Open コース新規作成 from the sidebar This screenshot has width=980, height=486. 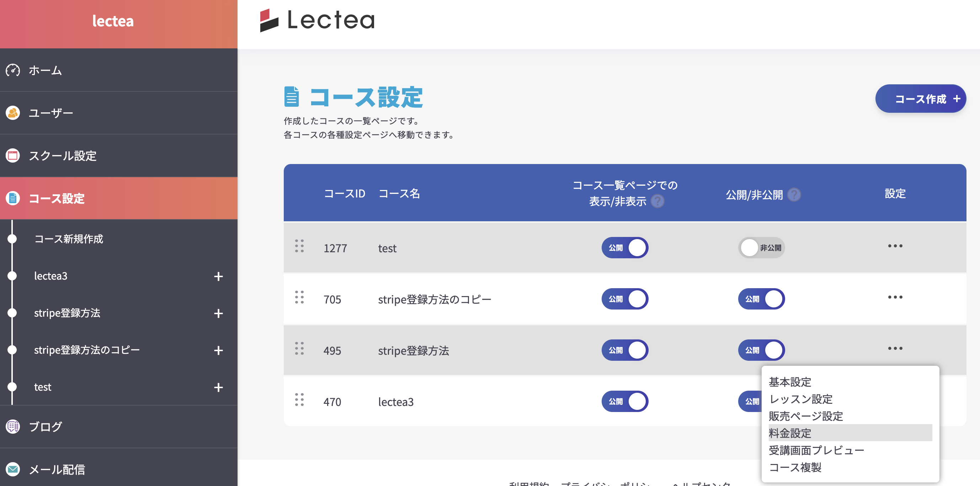(69, 239)
